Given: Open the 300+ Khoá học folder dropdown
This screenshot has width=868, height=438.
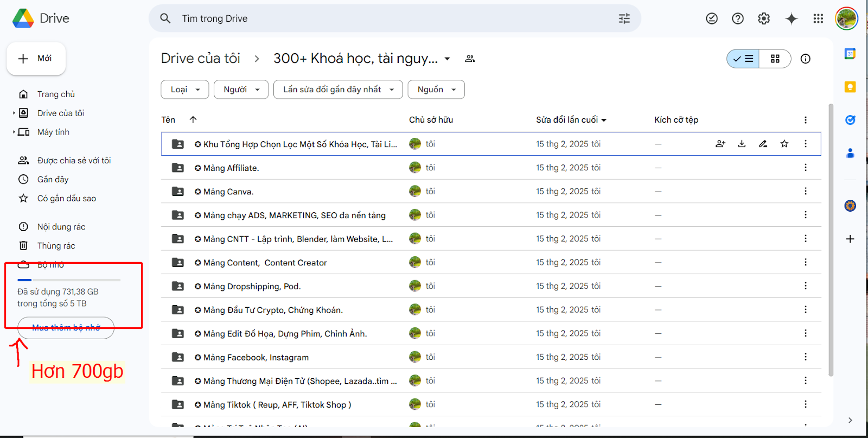Looking at the screenshot, I should (x=448, y=59).
